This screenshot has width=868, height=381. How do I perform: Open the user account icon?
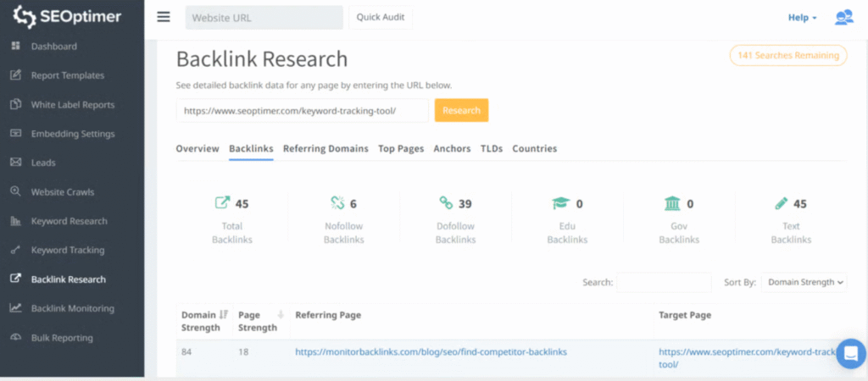point(843,18)
